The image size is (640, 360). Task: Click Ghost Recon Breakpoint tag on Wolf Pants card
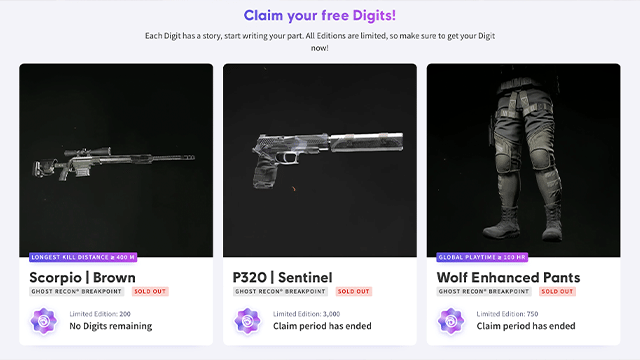[484, 291]
